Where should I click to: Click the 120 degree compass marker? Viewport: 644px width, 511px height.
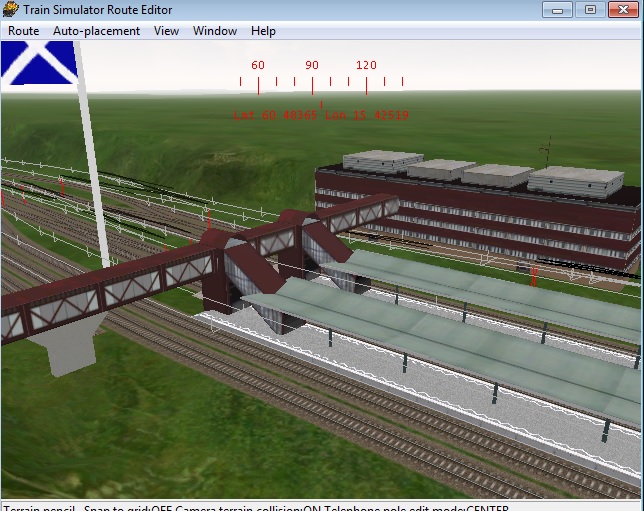pyautogui.click(x=366, y=66)
